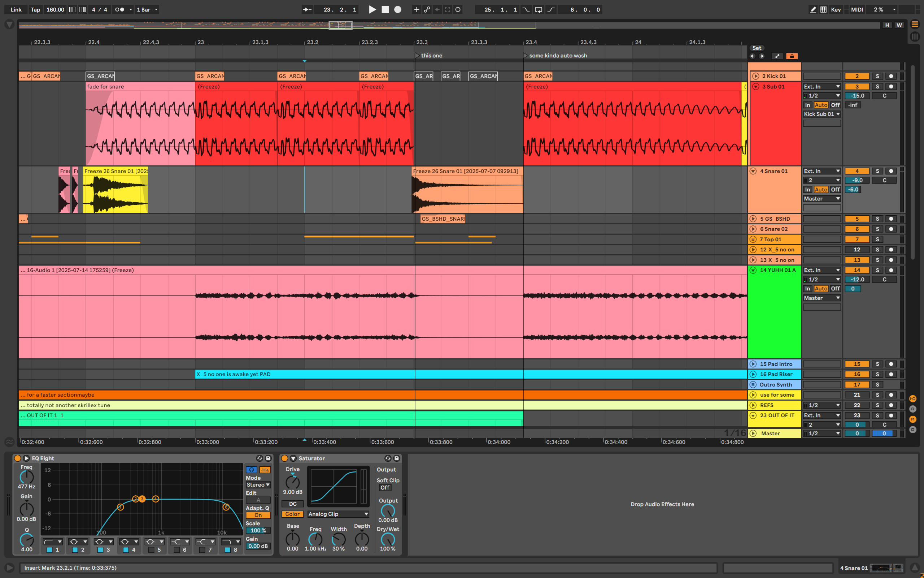Switch to Session view icon
The width and height of the screenshot is (924, 578).
[x=915, y=37]
